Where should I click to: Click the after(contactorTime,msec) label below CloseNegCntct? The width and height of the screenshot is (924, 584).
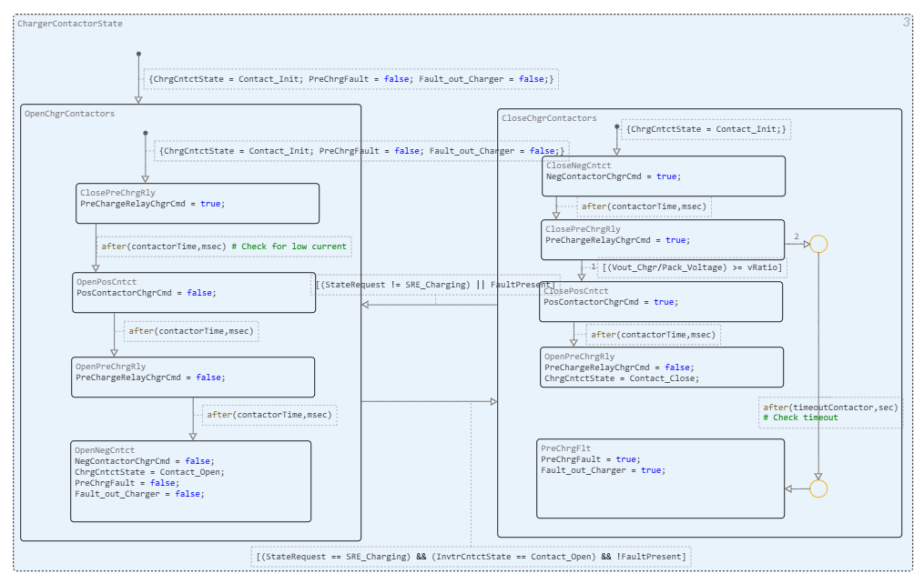tap(645, 206)
